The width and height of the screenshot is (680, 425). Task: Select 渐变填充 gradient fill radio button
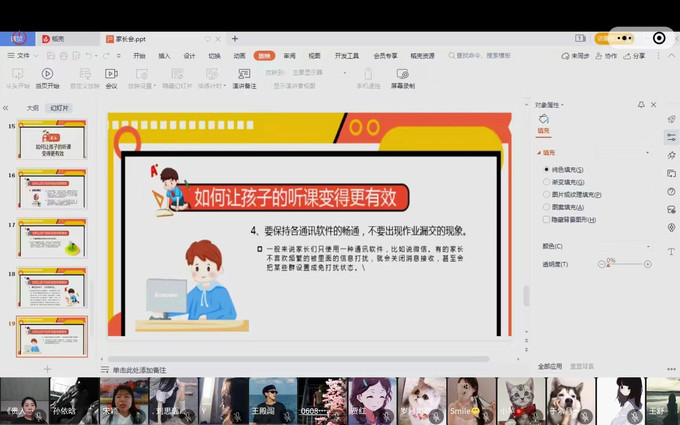546,182
